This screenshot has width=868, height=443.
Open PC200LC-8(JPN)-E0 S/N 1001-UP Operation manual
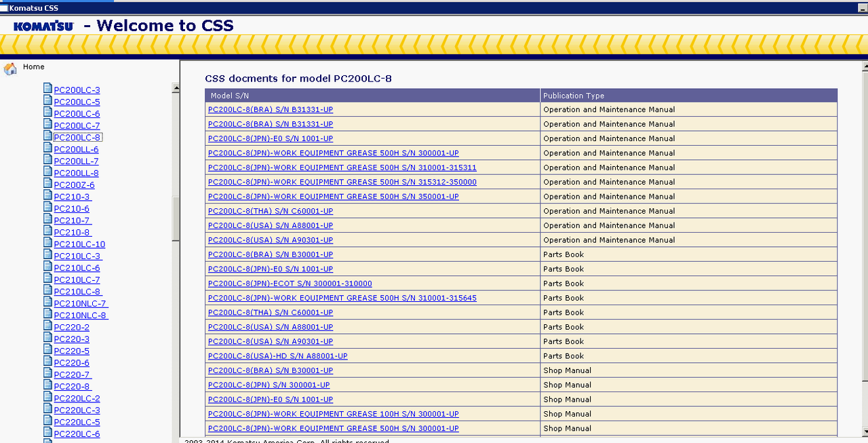pyautogui.click(x=271, y=138)
